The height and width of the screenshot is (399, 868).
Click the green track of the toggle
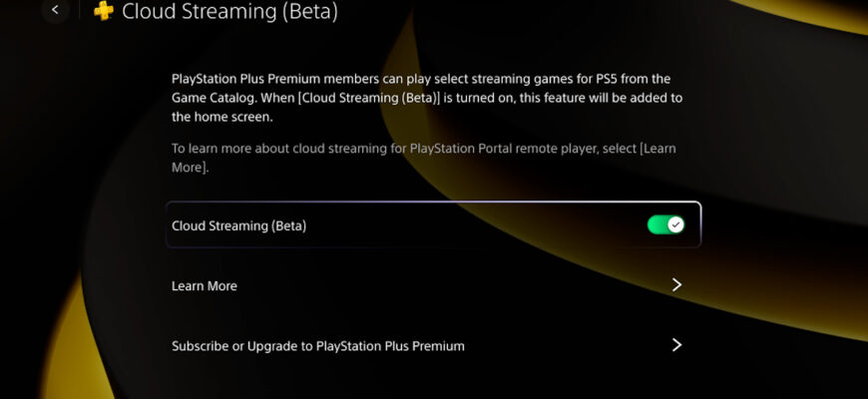coord(656,225)
